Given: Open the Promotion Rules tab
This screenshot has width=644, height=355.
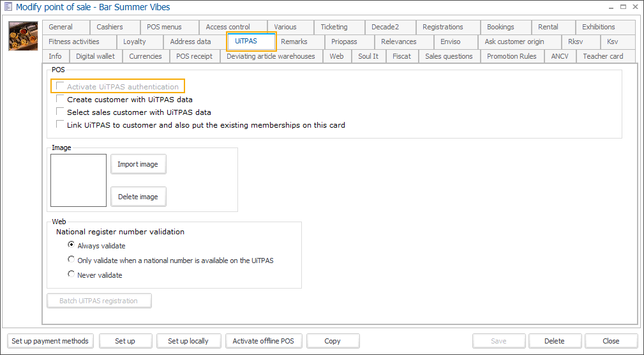Looking at the screenshot, I should [511, 56].
